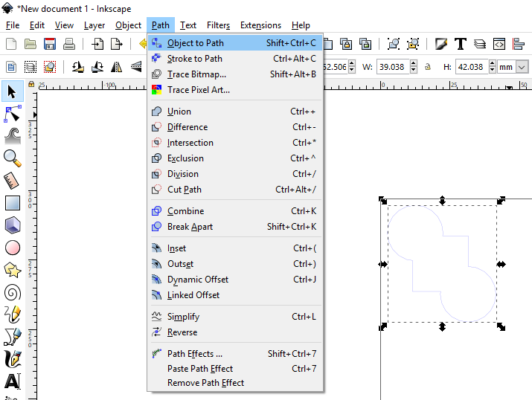This screenshot has height=400, width=532.
Task: Click the Open file folder icon
Action: (31, 44)
